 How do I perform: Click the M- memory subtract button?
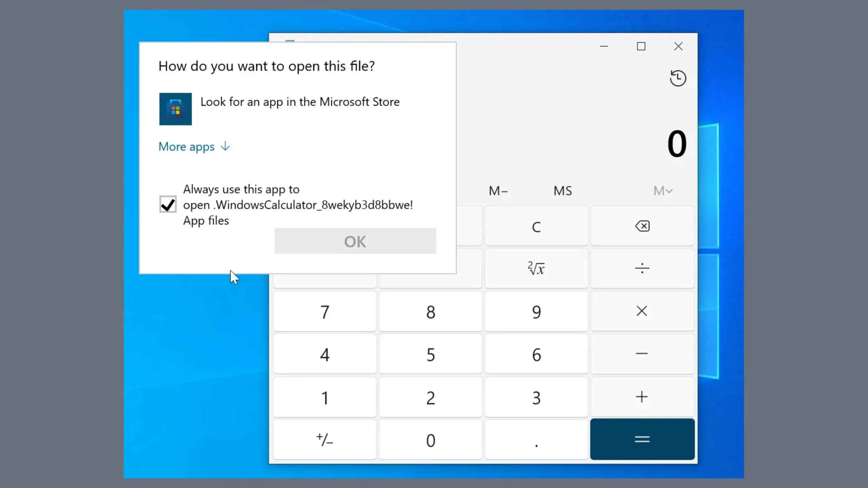[x=498, y=191]
